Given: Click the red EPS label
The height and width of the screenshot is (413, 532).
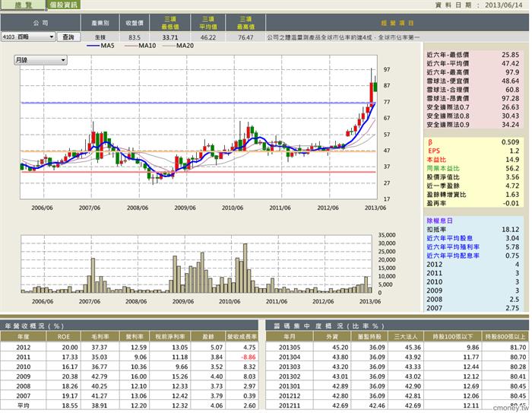Looking at the screenshot, I should point(434,151).
